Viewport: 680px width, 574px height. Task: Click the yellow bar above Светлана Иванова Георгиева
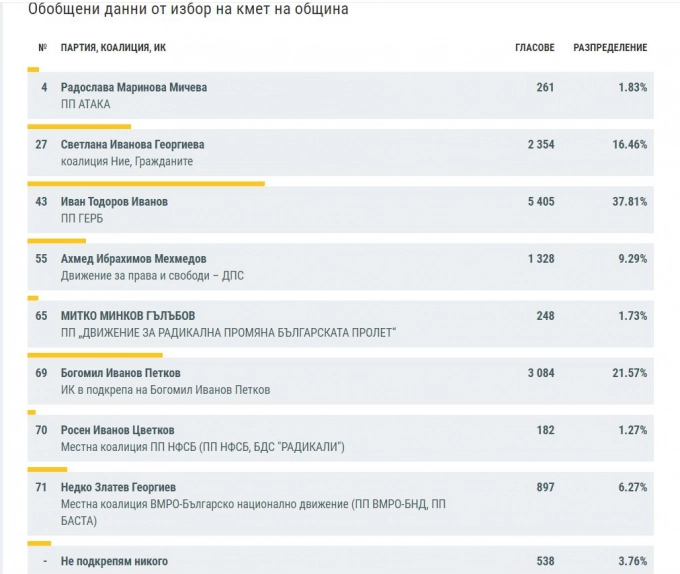79,127
